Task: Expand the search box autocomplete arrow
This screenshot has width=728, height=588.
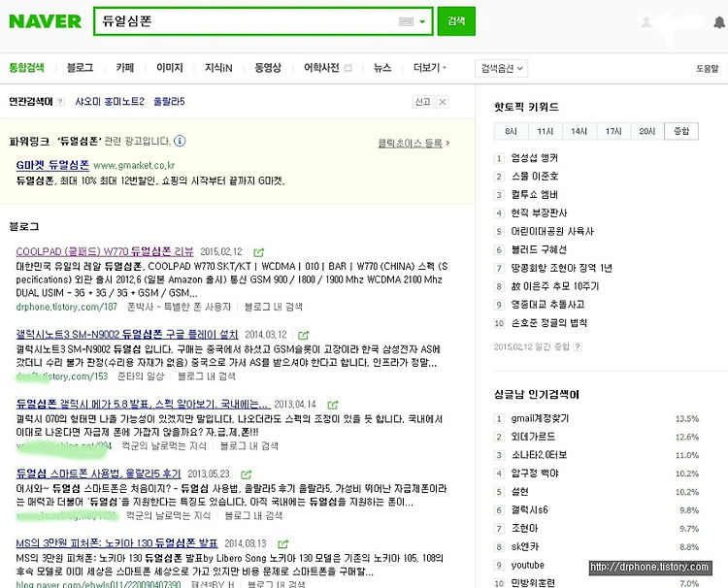Action: click(422, 21)
